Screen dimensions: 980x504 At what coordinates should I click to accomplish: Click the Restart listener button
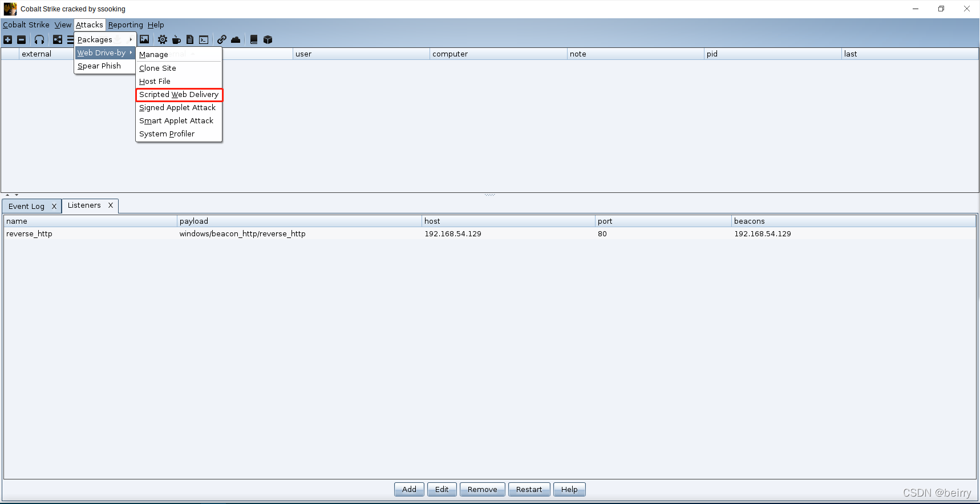[x=529, y=489]
